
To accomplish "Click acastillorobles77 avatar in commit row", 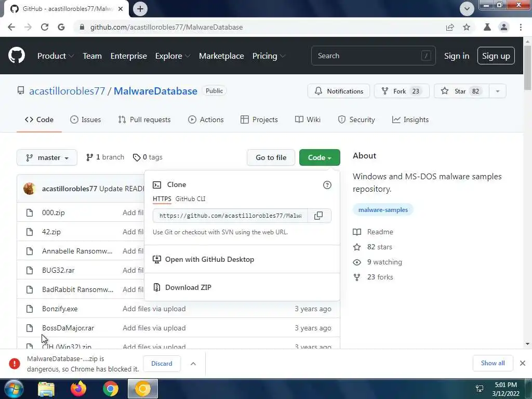I will click(x=30, y=189).
